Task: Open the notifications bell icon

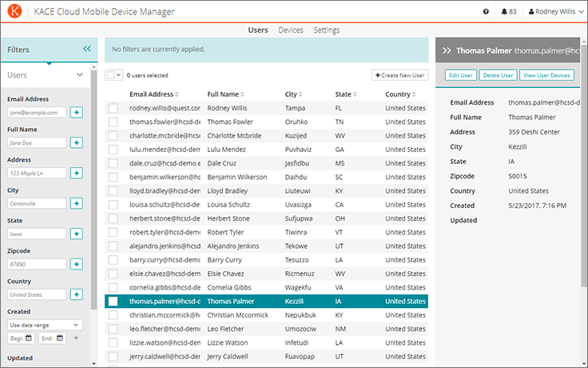Action: click(504, 12)
